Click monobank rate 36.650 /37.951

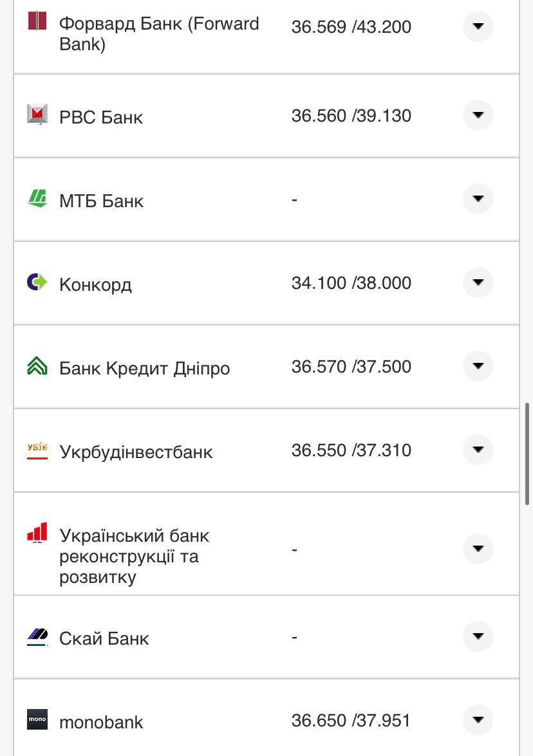tap(351, 720)
